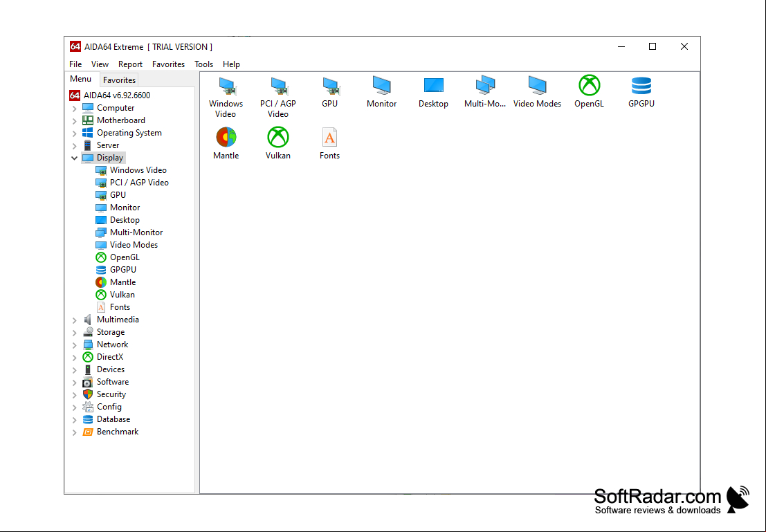Select Benchmark in the tree
This screenshot has height=532, width=766.
(111, 432)
